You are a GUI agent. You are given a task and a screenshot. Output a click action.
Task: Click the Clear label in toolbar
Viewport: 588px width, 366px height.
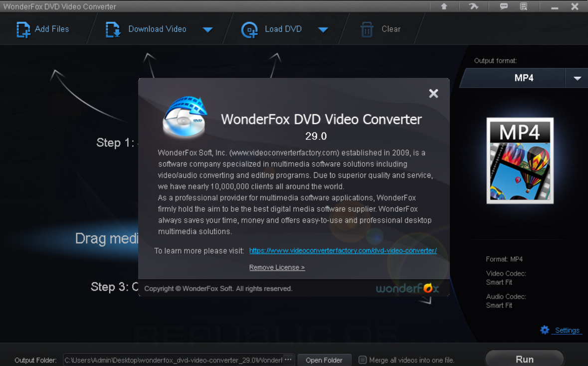391,29
